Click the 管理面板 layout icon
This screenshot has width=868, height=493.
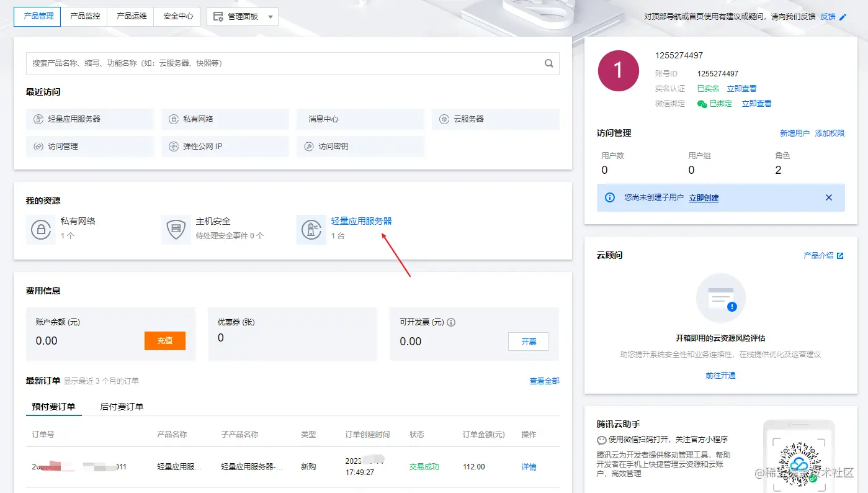tap(218, 17)
